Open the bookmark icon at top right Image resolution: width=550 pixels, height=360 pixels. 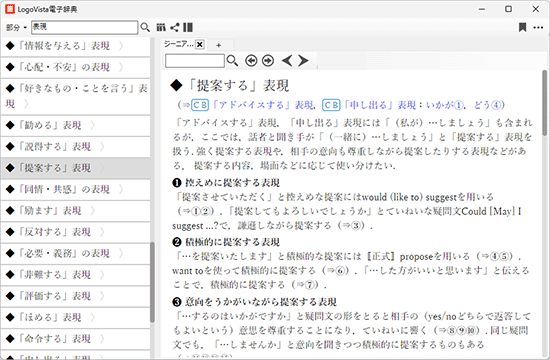click(522, 27)
